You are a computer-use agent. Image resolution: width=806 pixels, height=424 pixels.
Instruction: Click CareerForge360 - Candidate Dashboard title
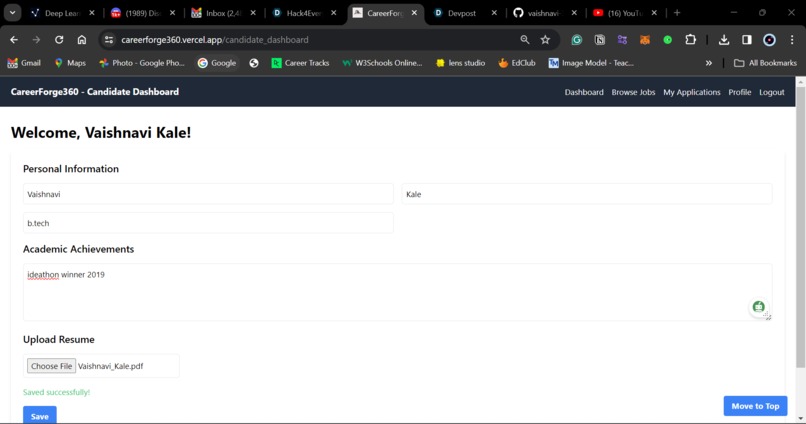tap(95, 91)
